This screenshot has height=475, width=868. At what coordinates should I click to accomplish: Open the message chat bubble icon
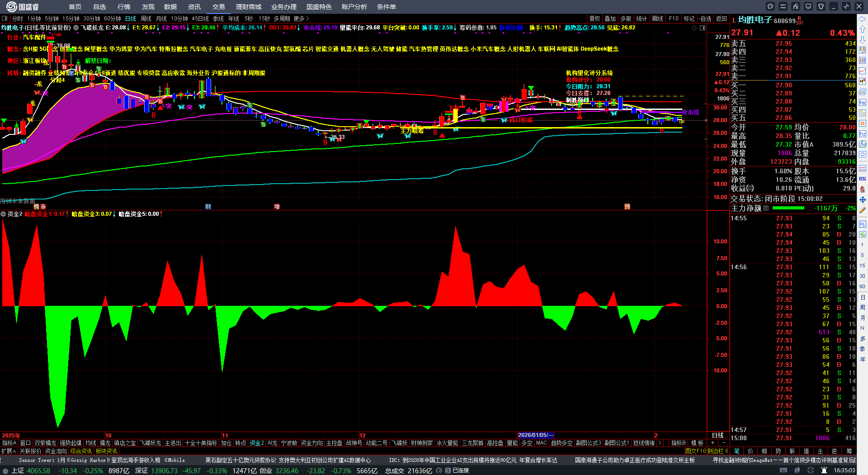point(770,6)
